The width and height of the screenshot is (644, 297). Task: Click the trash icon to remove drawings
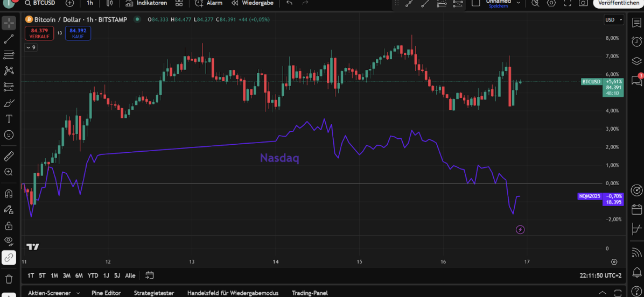[9, 279]
